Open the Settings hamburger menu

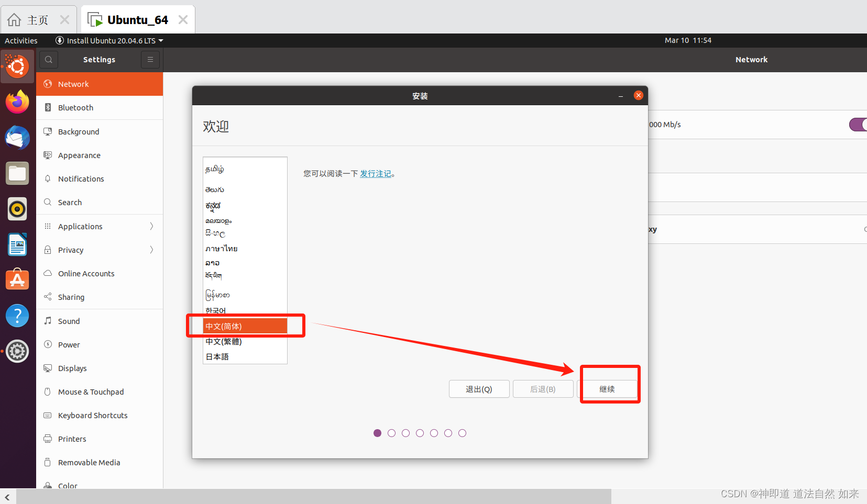[x=150, y=60]
